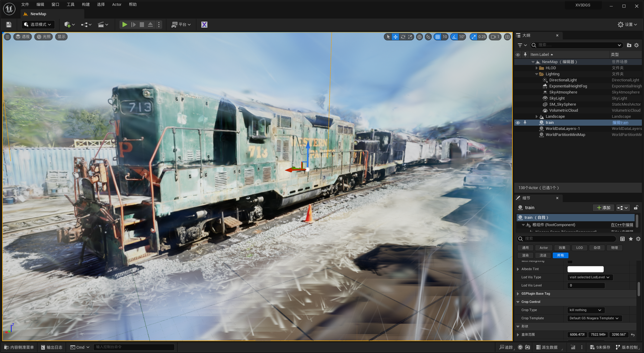Image resolution: width=644 pixels, height=353 pixels.
Task: Open the Actor menu
Action: point(117,5)
